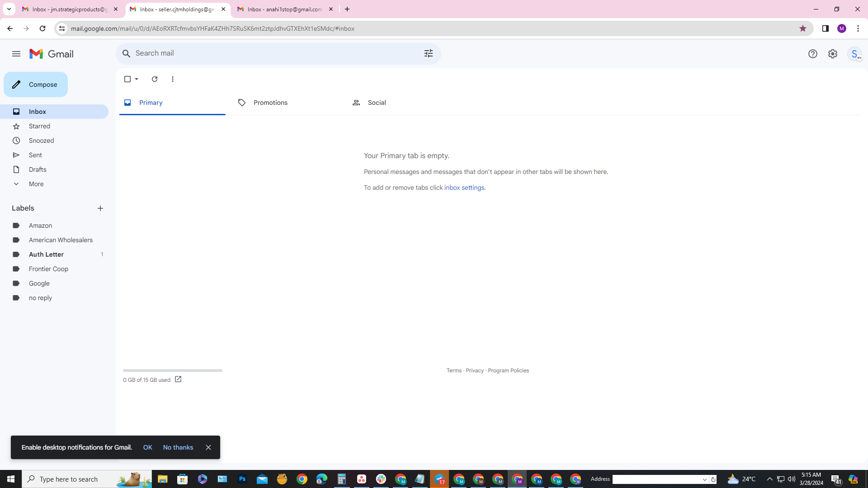The width and height of the screenshot is (868, 488).
Task: Accept desktop notifications with OK
Action: tap(147, 447)
